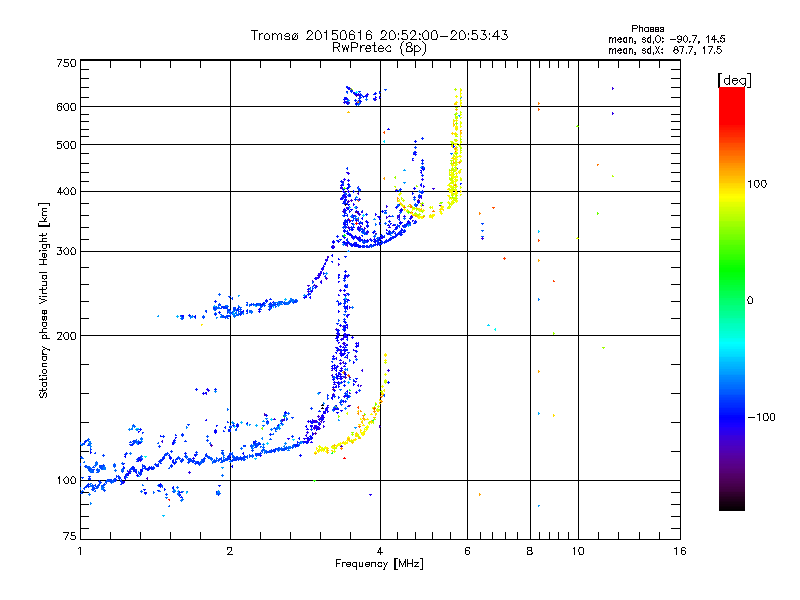Click the 100 tick label on height axis
This screenshot has height=600, width=800.
tap(66, 480)
